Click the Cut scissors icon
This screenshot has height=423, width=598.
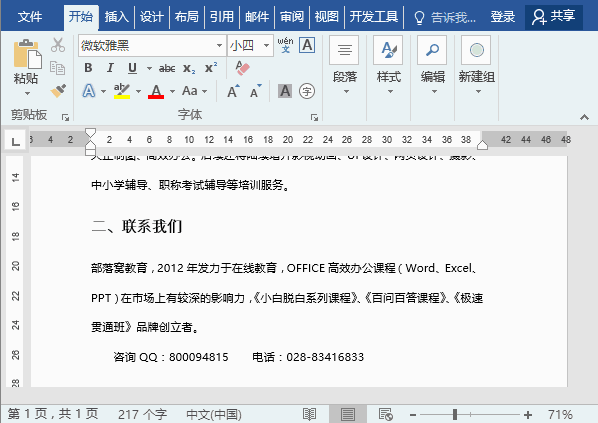[58, 45]
